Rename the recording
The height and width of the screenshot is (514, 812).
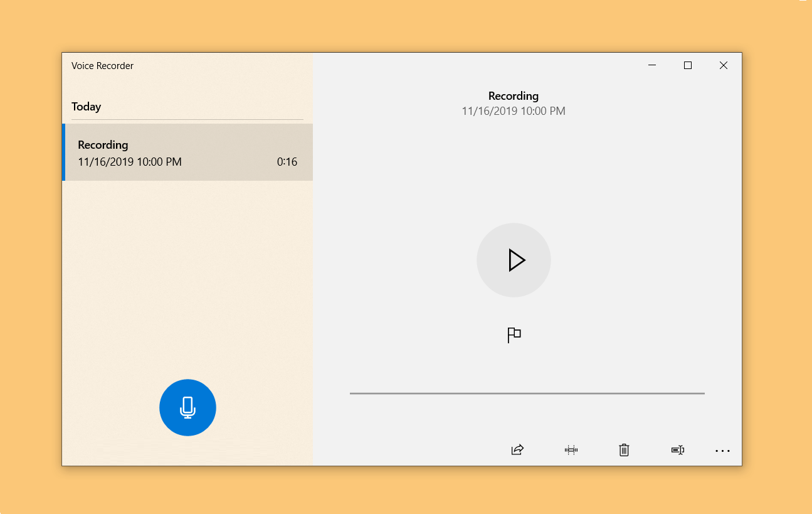click(677, 450)
